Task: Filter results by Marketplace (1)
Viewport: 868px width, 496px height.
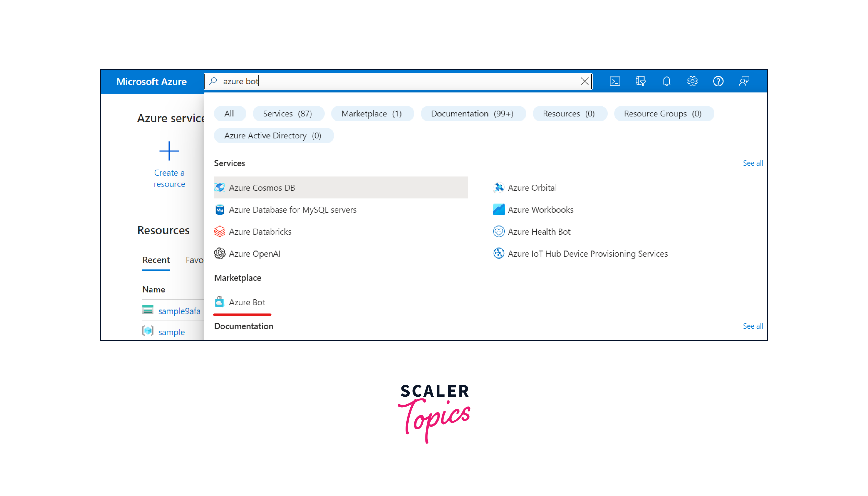Action: (371, 113)
